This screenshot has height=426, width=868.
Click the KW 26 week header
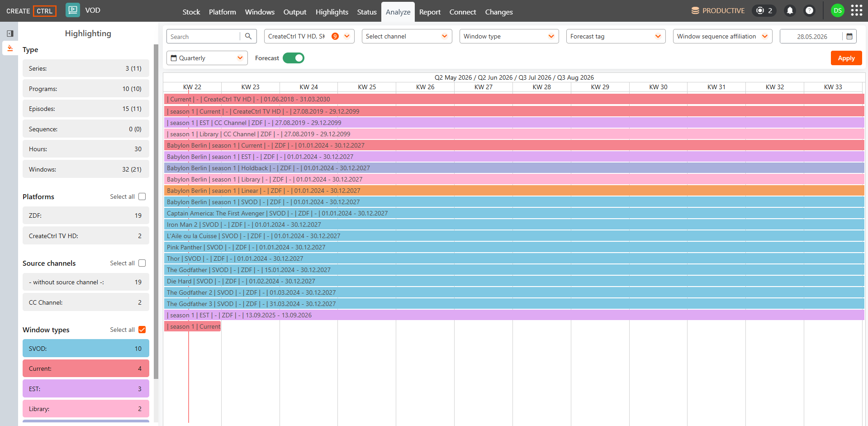point(425,87)
